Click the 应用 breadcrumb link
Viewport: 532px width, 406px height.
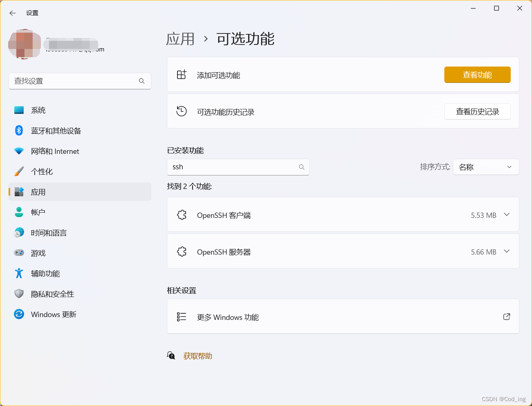point(180,39)
